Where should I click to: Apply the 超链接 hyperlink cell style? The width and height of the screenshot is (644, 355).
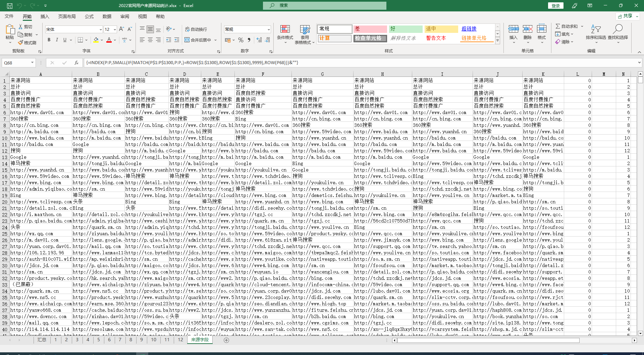(476, 29)
